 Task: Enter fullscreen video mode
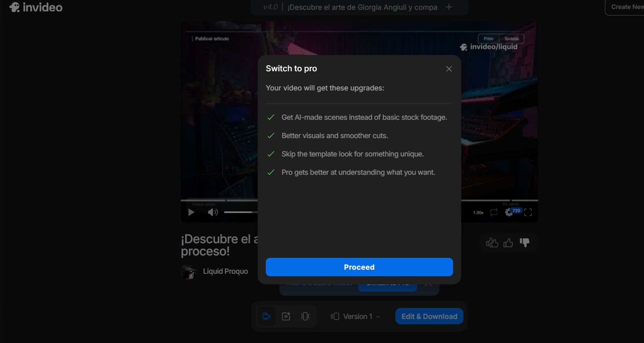pyautogui.click(x=528, y=212)
